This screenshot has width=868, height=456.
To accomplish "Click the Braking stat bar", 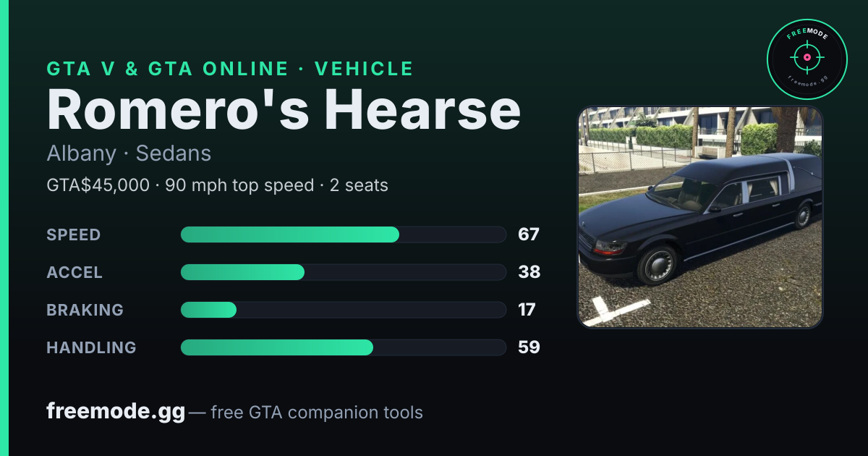I will (343, 310).
